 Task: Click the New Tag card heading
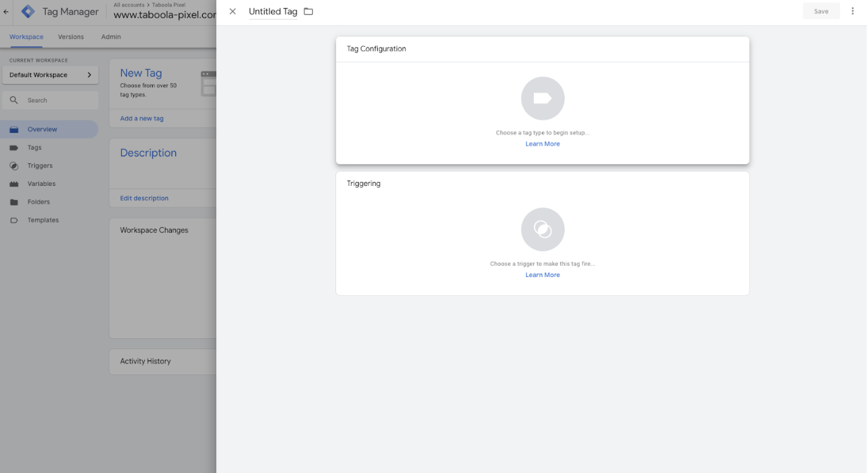click(141, 73)
